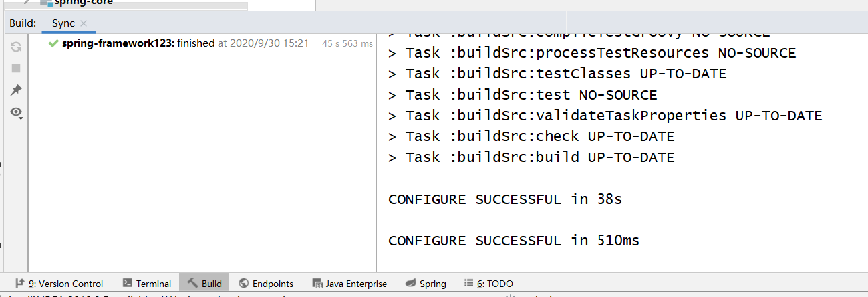Click green checkmark next to spring-framework123
This screenshot has width=868, height=297.
(53, 43)
